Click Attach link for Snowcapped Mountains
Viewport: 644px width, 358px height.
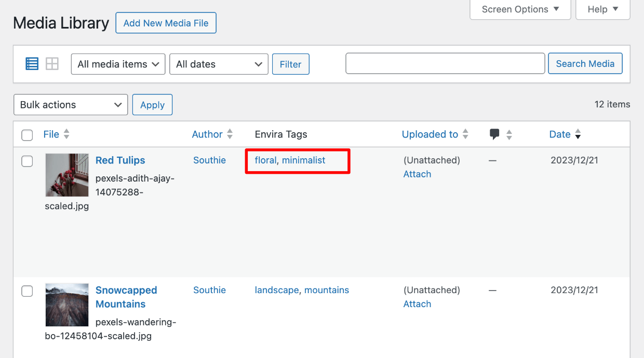418,304
